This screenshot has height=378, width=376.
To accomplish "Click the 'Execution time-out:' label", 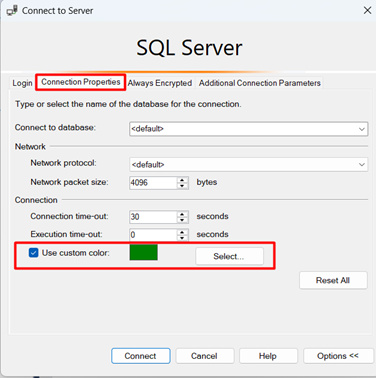I will (x=66, y=234).
